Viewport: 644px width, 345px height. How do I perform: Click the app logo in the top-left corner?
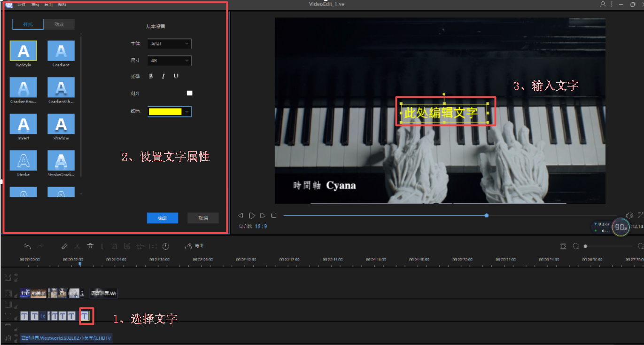(8, 4)
